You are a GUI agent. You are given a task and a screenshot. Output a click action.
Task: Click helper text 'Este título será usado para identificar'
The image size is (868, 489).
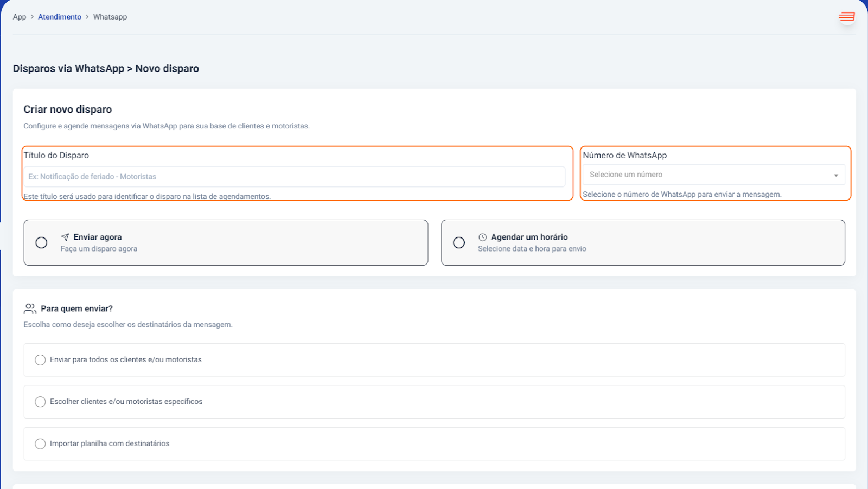coord(147,196)
